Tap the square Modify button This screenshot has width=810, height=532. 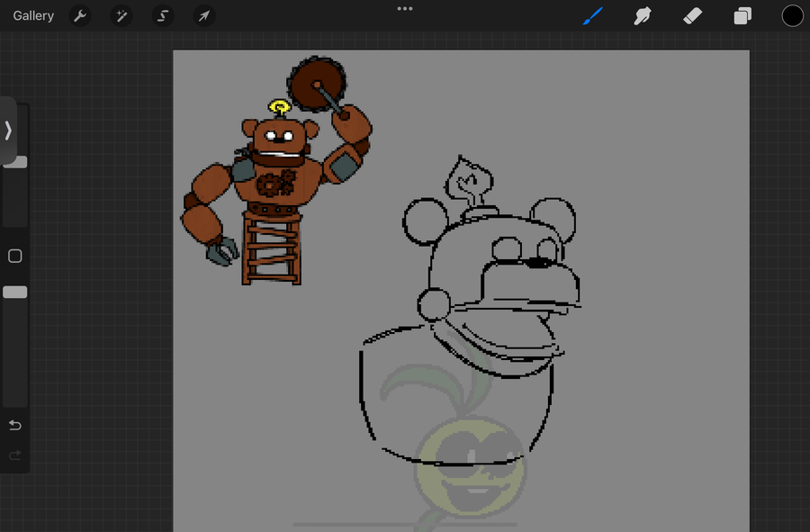(x=15, y=256)
